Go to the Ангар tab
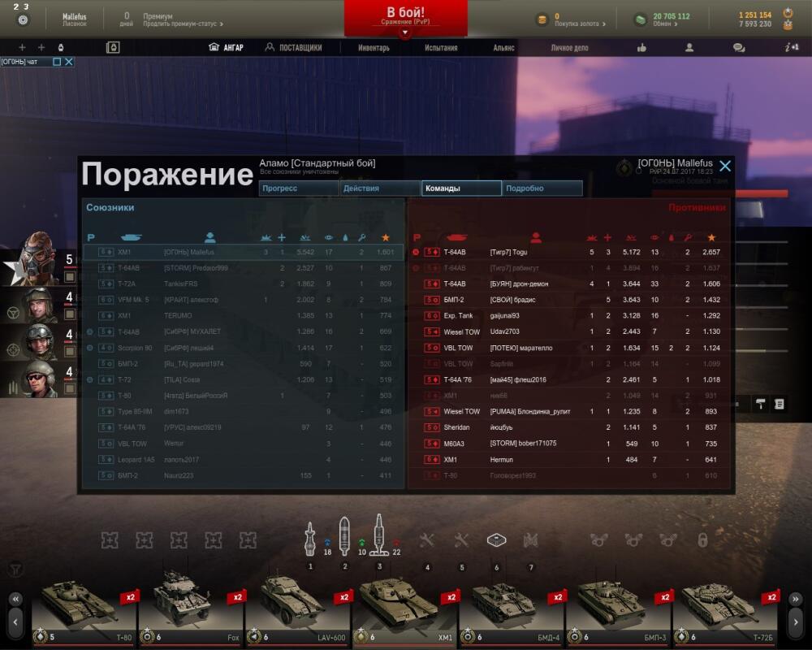The height and width of the screenshot is (650, 812). pos(226,47)
